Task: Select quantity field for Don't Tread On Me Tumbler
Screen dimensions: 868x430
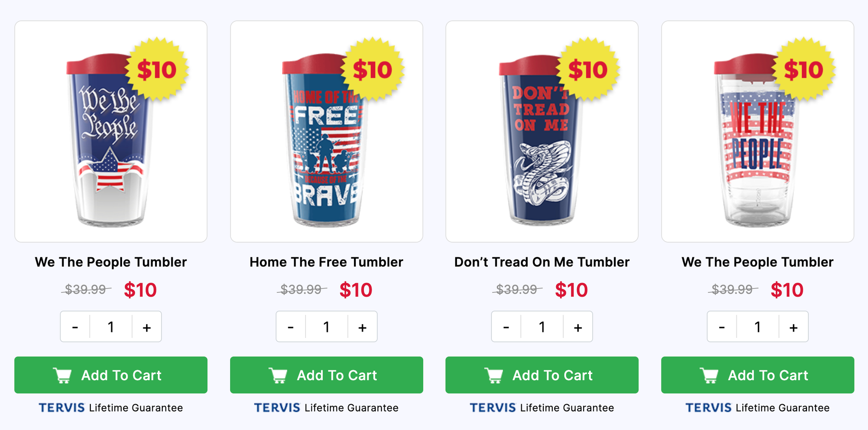Action: click(x=542, y=327)
